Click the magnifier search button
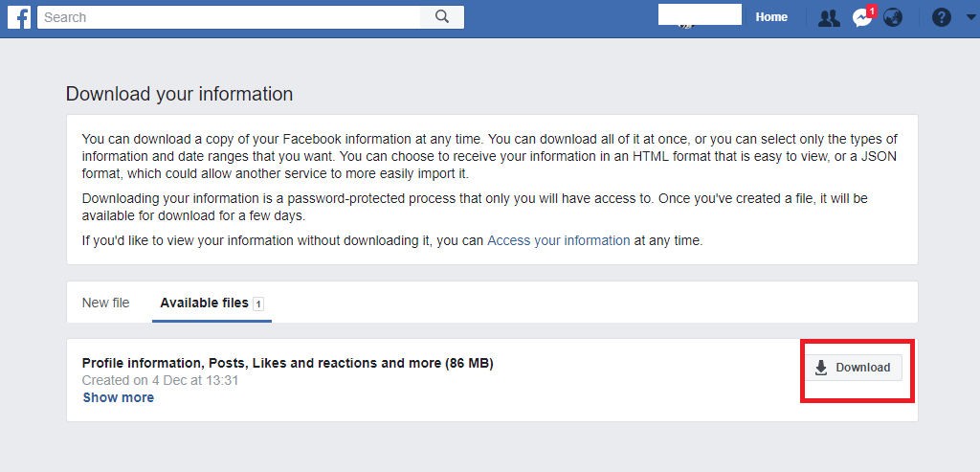 442,17
